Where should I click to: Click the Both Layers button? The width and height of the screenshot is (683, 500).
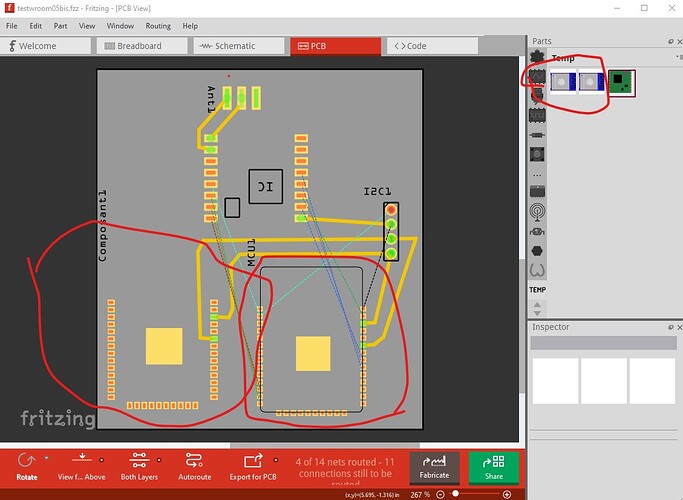coord(139,466)
